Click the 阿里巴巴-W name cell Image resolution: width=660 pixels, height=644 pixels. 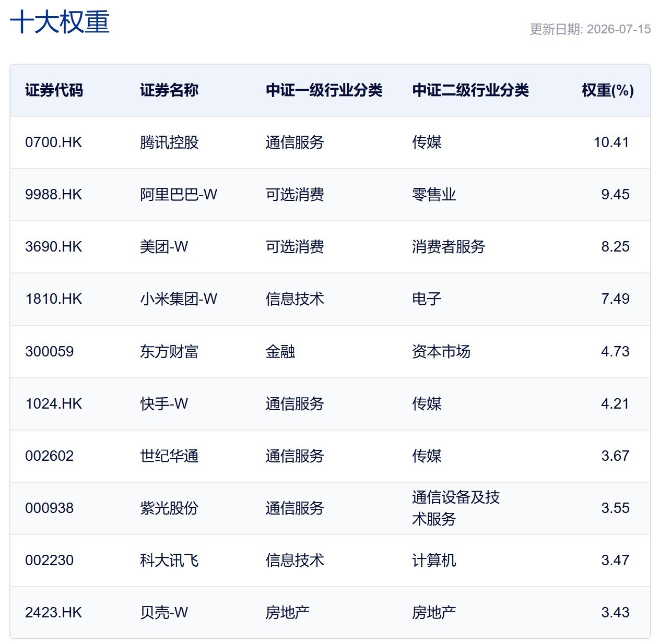pos(179,195)
